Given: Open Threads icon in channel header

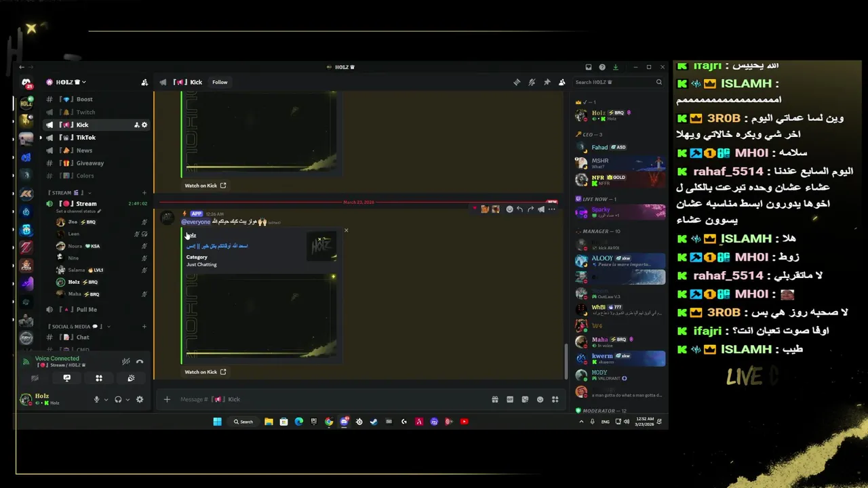Looking at the screenshot, I should (x=517, y=82).
